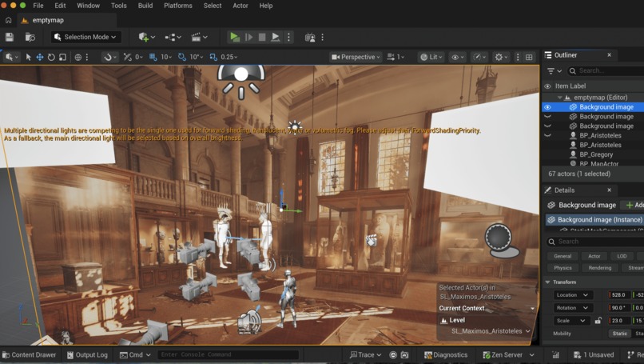Activate the Scale tool in the viewport toolbar
This screenshot has height=364, width=644.
62,57
